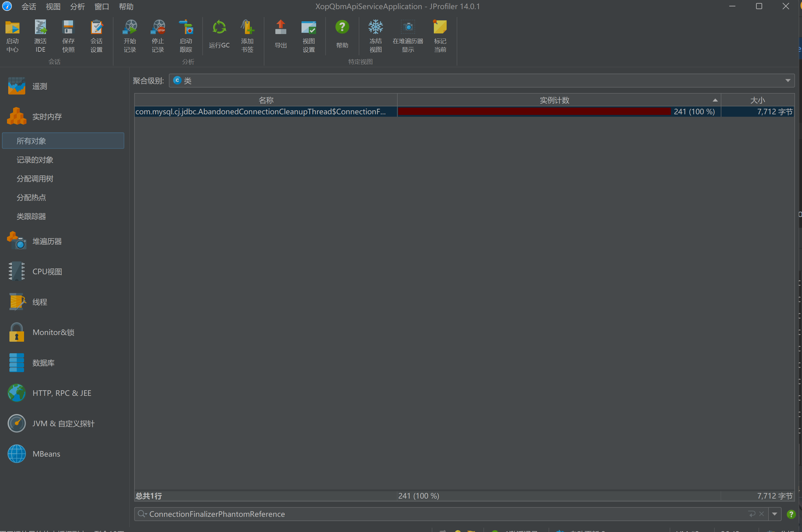Click green help icon beside filter
Screen dimensions: 802x532
[791, 514]
